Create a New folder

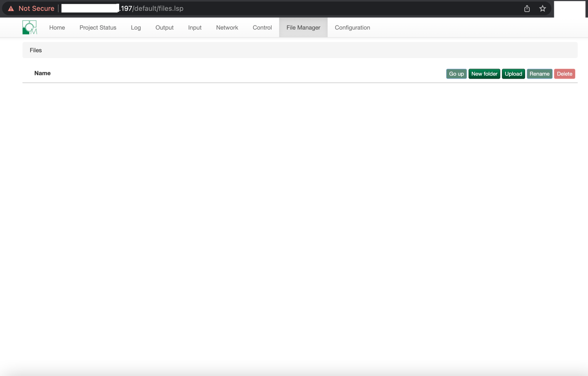pos(484,74)
